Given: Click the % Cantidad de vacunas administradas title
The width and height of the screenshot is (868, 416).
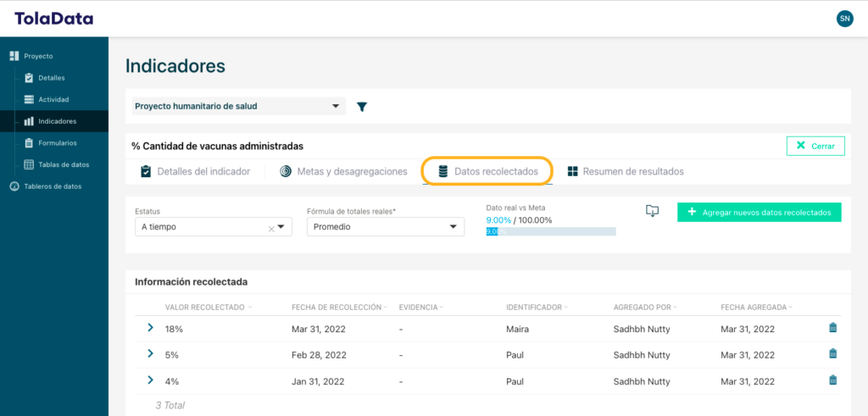Looking at the screenshot, I should 217,147.
